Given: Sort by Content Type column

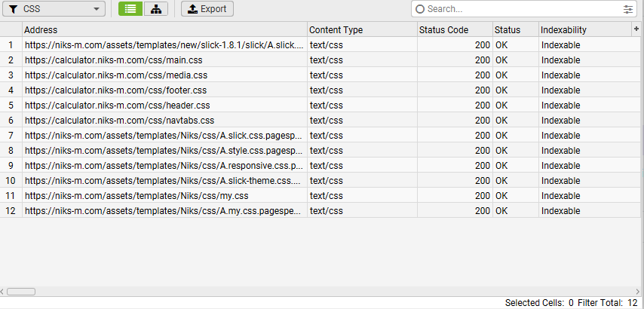Looking at the screenshot, I should (362, 29).
